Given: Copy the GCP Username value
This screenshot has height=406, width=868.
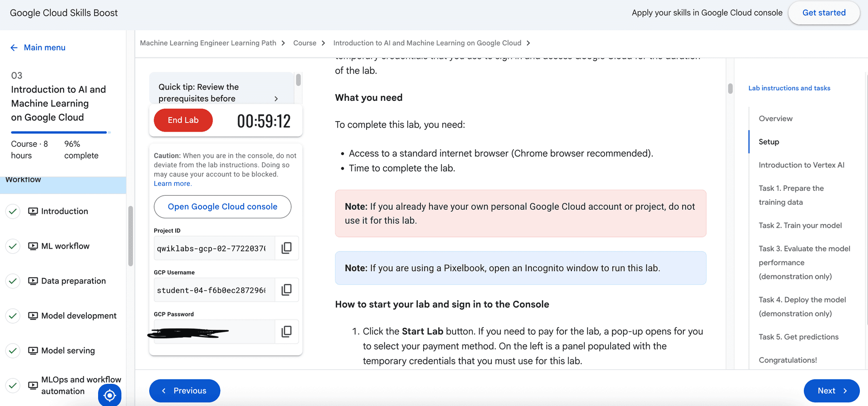Looking at the screenshot, I should coord(287,290).
